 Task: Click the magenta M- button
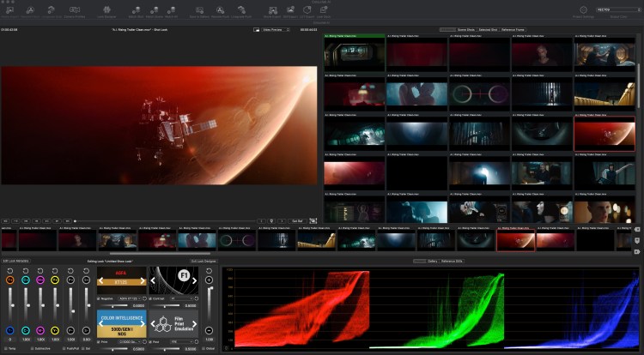click(40, 330)
